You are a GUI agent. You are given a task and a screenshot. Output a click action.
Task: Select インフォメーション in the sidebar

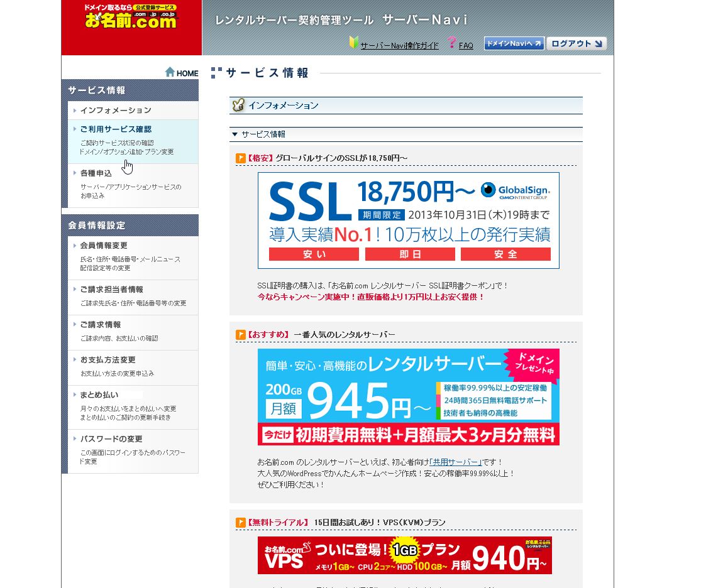(133, 111)
